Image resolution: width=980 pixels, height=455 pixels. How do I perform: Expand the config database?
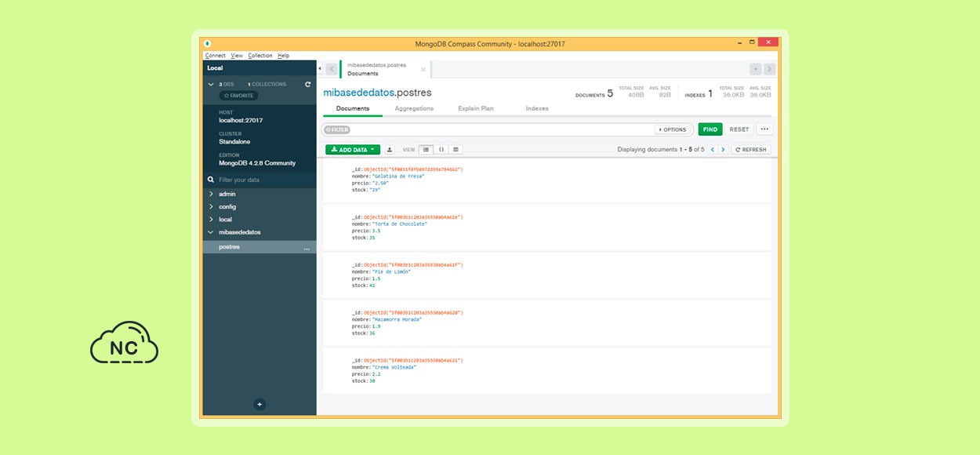(x=211, y=206)
